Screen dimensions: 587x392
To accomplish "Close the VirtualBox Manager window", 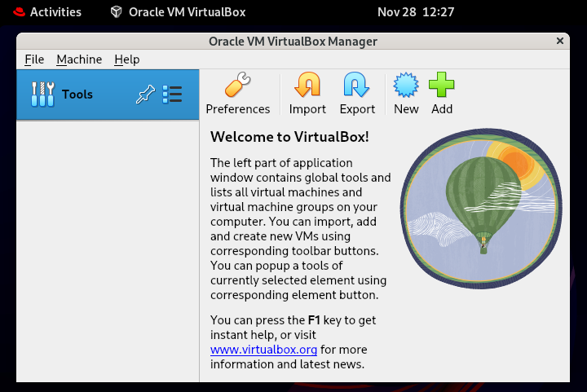I will pyautogui.click(x=559, y=41).
